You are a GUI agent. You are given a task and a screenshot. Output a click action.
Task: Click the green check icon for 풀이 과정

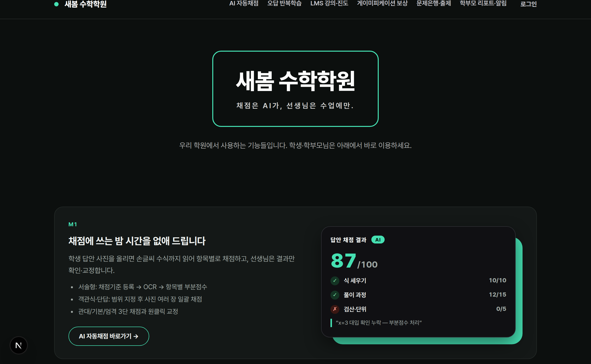click(335, 295)
